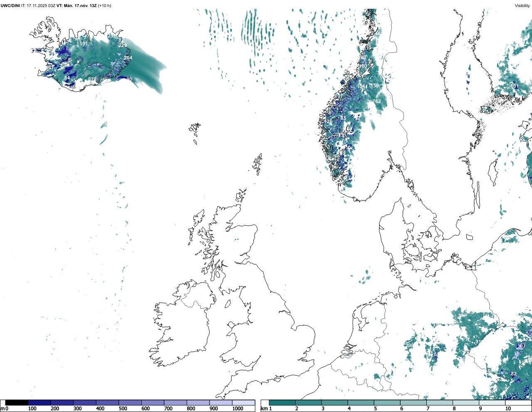Click the 191 value over Iceland
This screenshot has width=532, height=412.
click(84, 44)
